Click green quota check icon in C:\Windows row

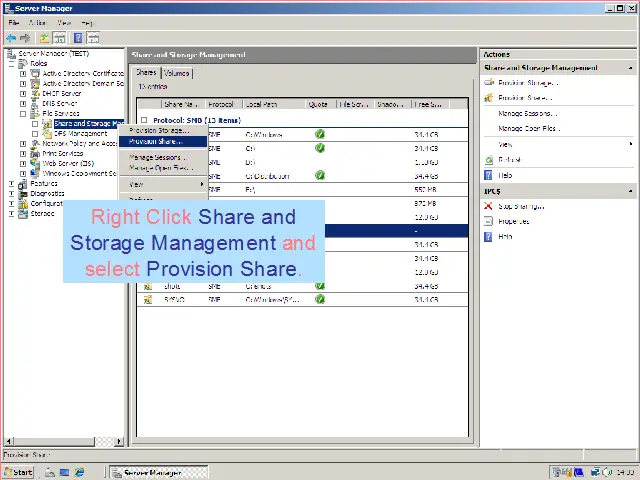(x=320, y=134)
